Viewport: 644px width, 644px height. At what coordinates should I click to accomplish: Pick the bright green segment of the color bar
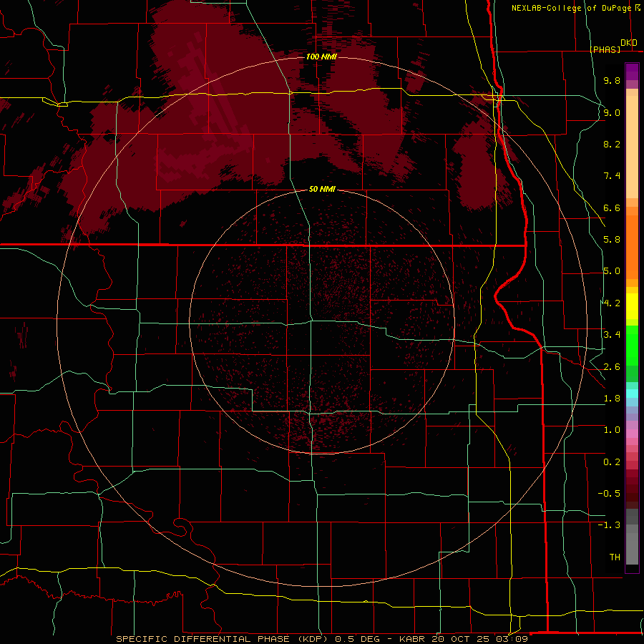632,346
